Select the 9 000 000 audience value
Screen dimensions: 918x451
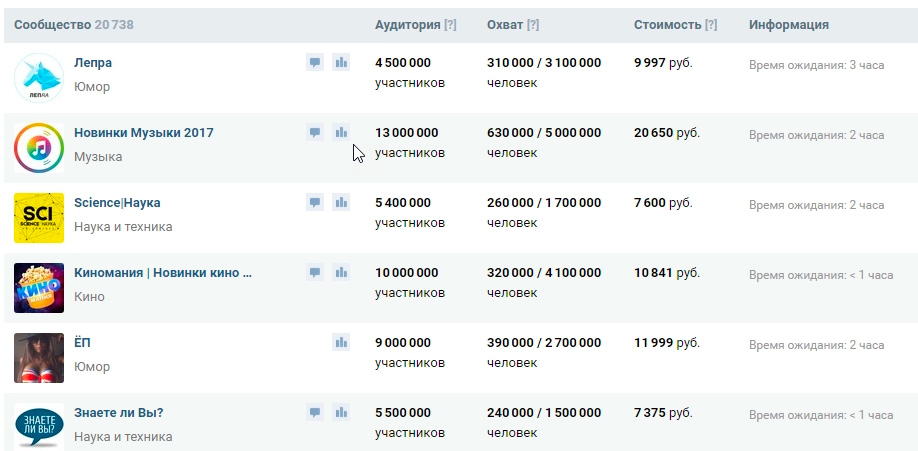pos(403,343)
